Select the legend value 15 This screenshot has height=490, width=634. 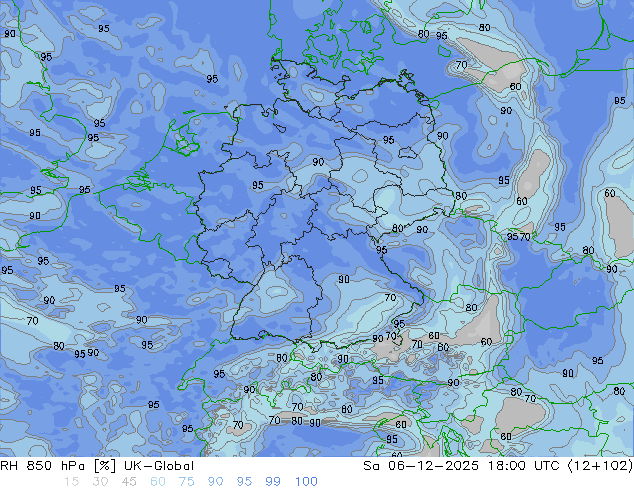pyautogui.click(x=71, y=482)
